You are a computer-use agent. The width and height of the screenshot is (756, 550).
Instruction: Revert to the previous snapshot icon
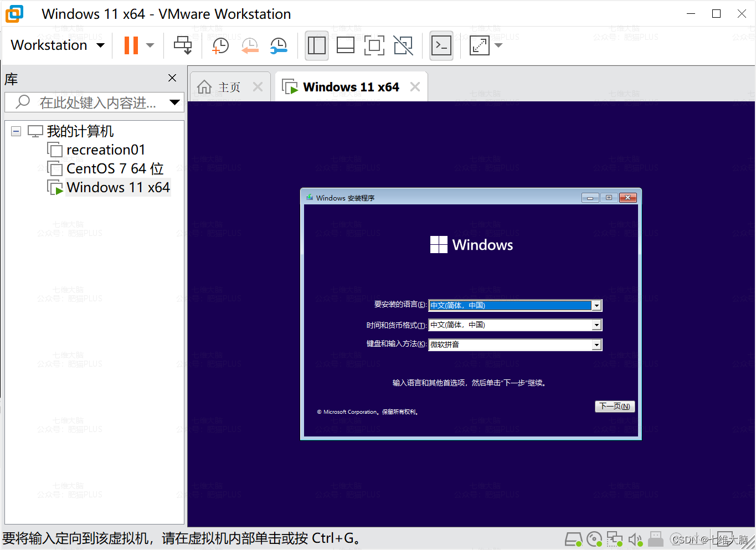(x=250, y=45)
